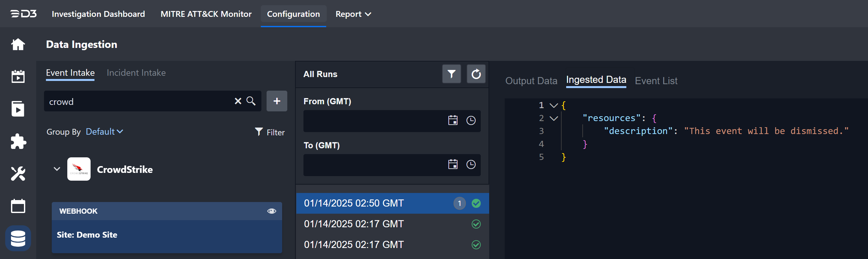Clear the crowd search text

tap(238, 101)
